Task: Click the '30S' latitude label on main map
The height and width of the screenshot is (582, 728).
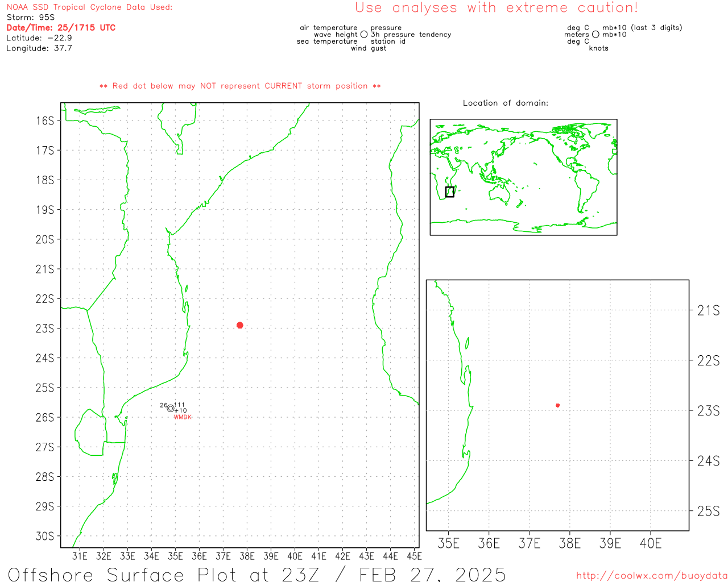Action: [x=45, y=536]
